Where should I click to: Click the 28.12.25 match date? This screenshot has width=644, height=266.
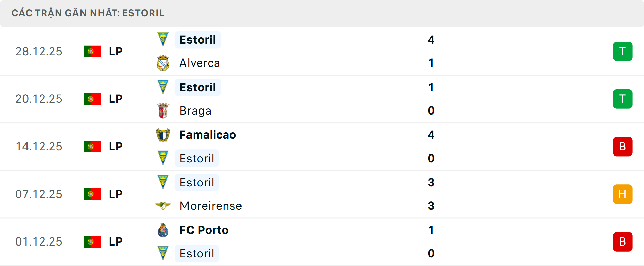[39, 51]
